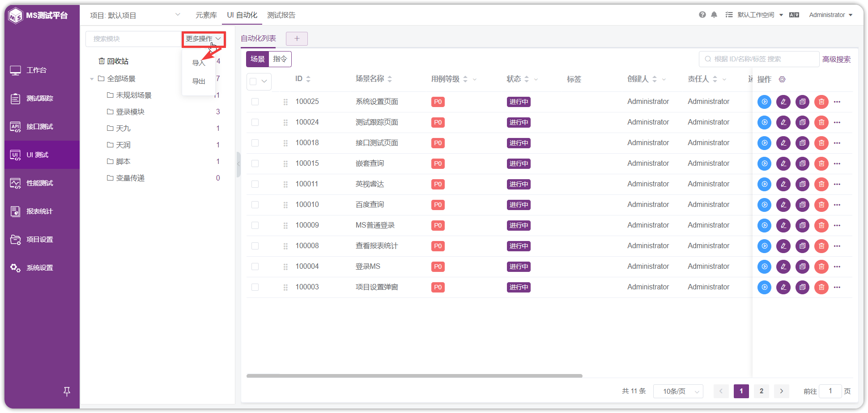Copy the 接口测试页面 scenario
Screen dimensions: 868x413
tap(802, 143)
